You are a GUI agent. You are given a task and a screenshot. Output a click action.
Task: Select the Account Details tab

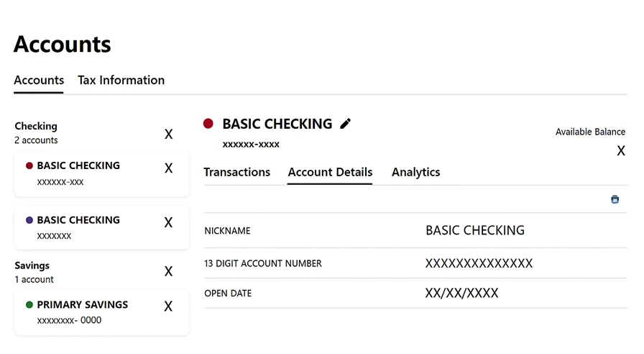tap(330, 173)
